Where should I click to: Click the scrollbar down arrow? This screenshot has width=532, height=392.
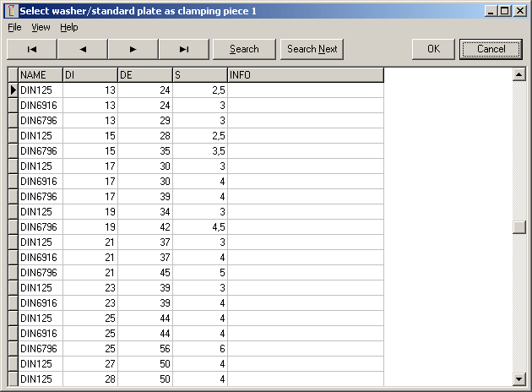(x=519, y=378)
